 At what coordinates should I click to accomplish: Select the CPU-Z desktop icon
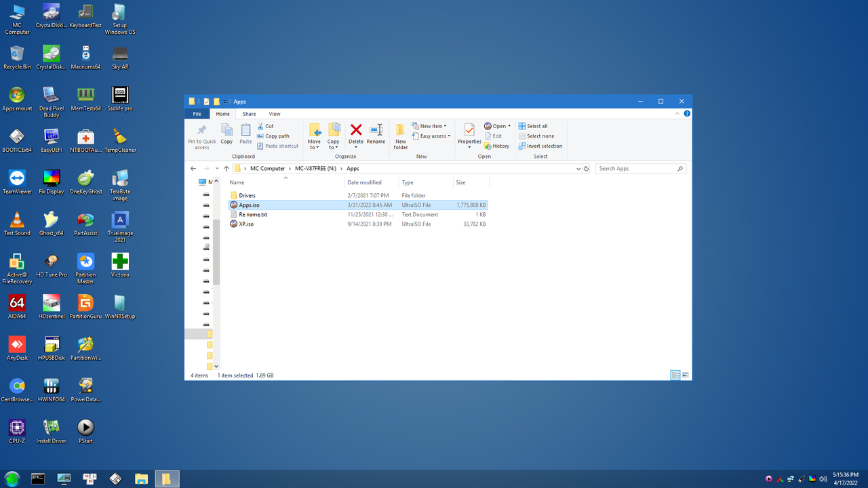point(17,432)
